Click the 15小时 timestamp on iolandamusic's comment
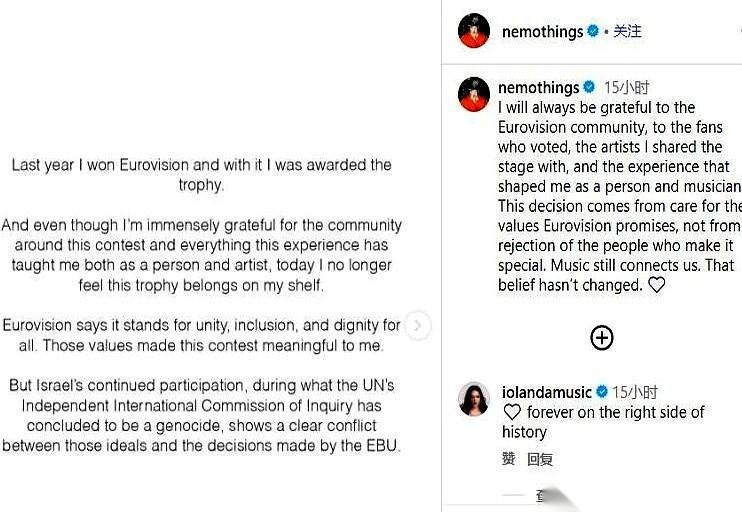 634,391
